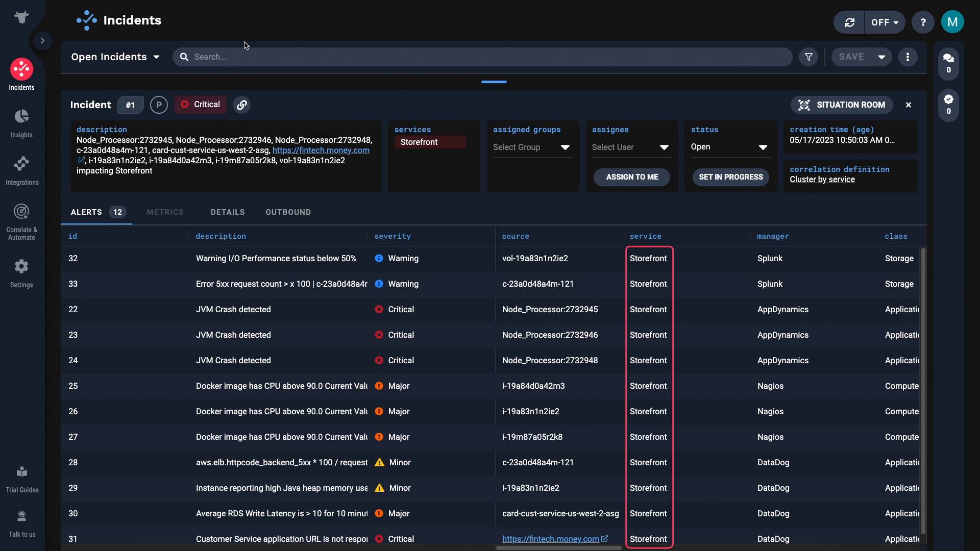
Task: Open the Integrations sidebar section
Action: click(21, 170)
